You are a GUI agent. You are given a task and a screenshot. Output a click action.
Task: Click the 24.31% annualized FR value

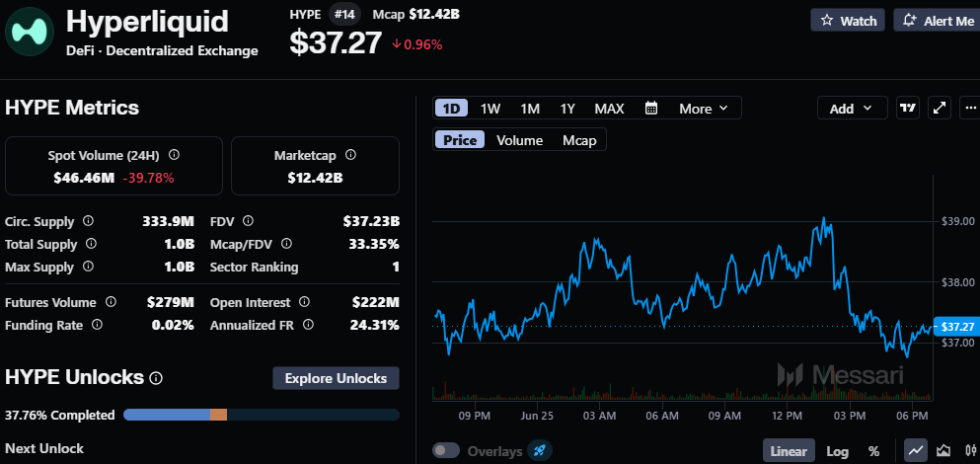coord(375,325)
